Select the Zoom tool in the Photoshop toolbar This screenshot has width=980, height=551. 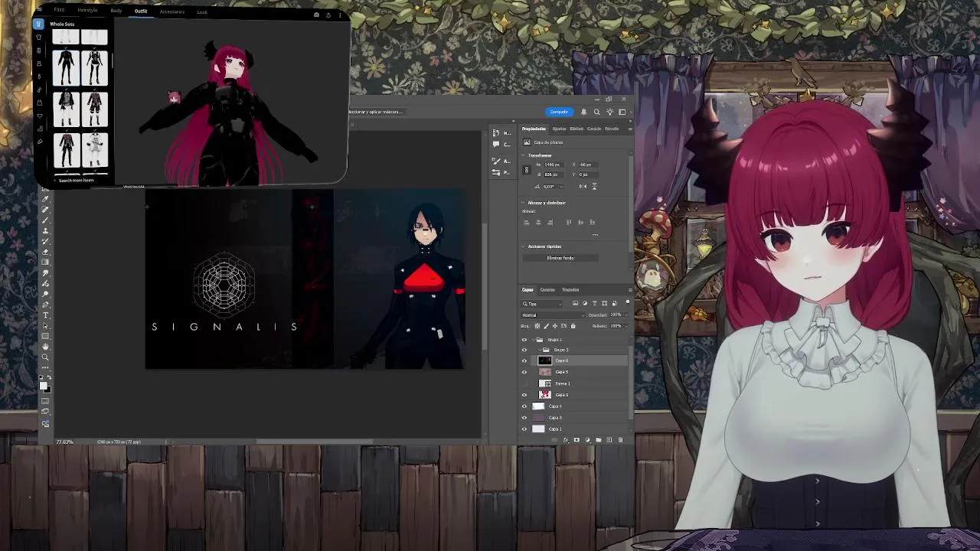pos(45,357)
